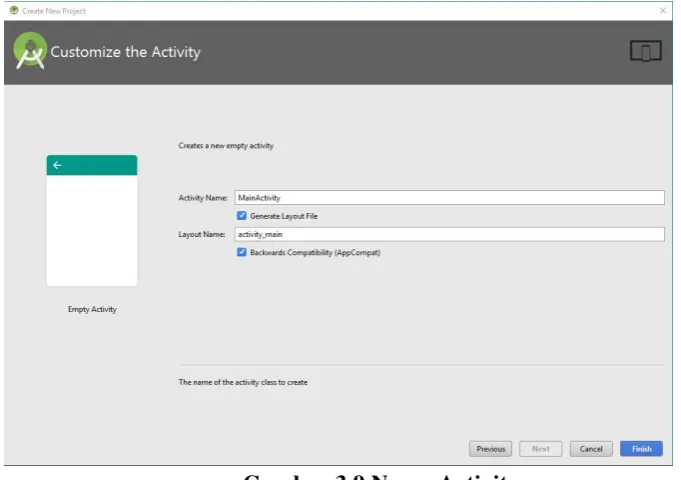The image size is (681, 480).
Task: Click the phone and tablet form factor icon
Action: pos(645,51)
